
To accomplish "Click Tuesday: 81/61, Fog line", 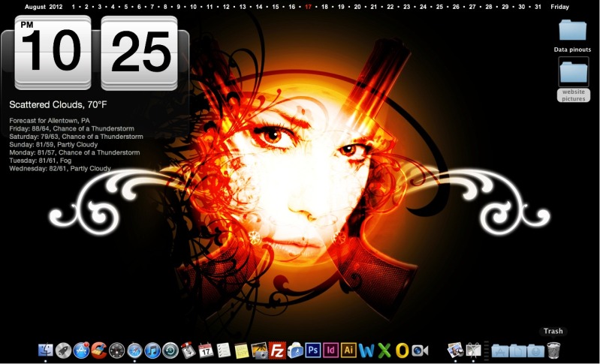I will [41, 161].
